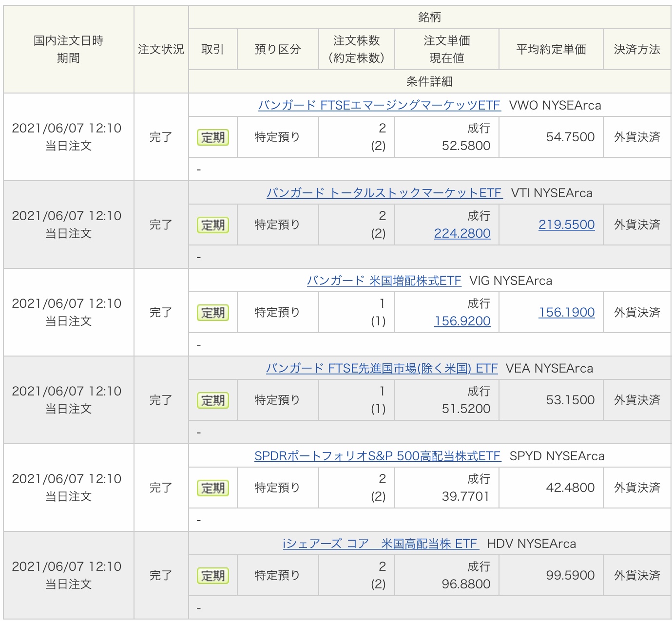
Task: Click HDV average fill price 99.5900
Action: [x=571, y=575]
